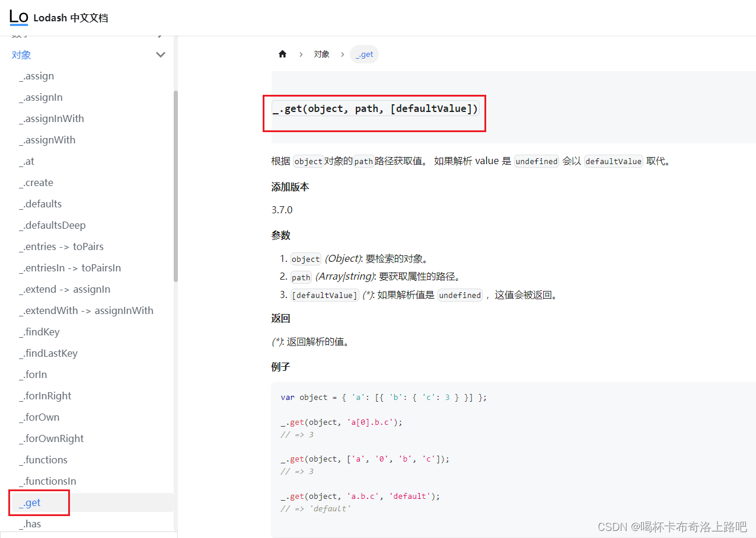The height and width of the screenshot is (538, 756).
Task: Open _.defaultsDeep in the sidebar
Action: tap(52, 225)
